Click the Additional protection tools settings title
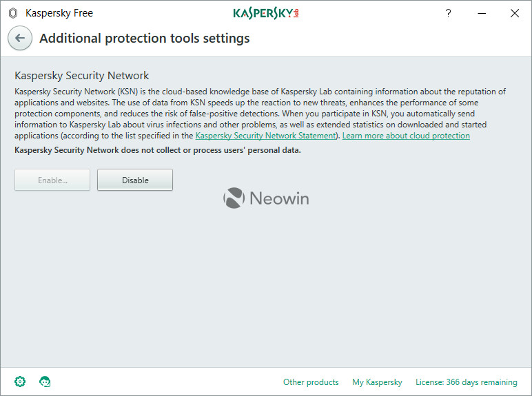Image resolution: width=532 pixels, height=396 pixels. pyautogui.click(x=145, y=39)
